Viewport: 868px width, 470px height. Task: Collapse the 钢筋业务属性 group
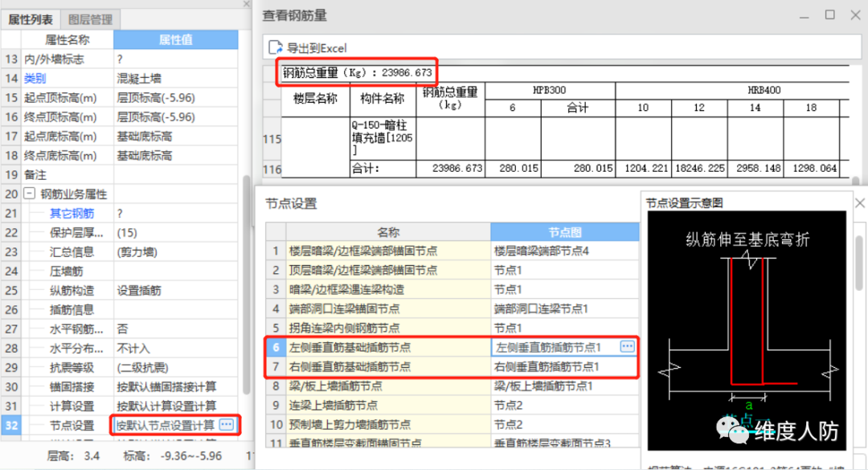point(30,194)
